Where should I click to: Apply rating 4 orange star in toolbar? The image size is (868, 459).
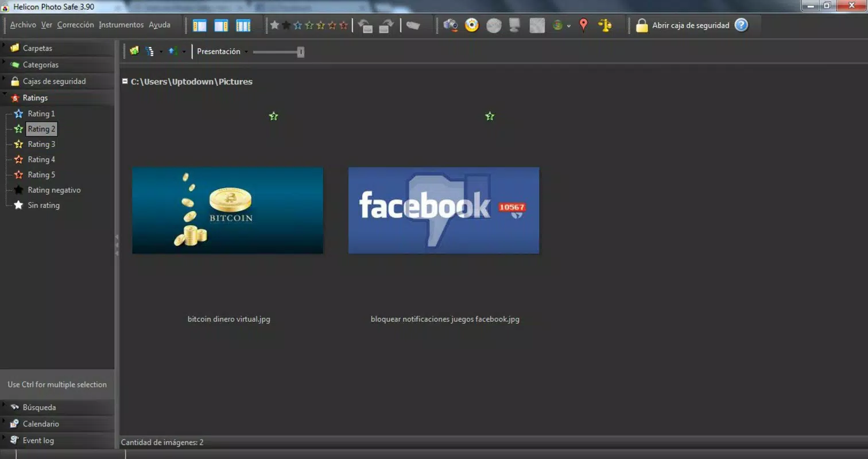[x=332, y=25]
